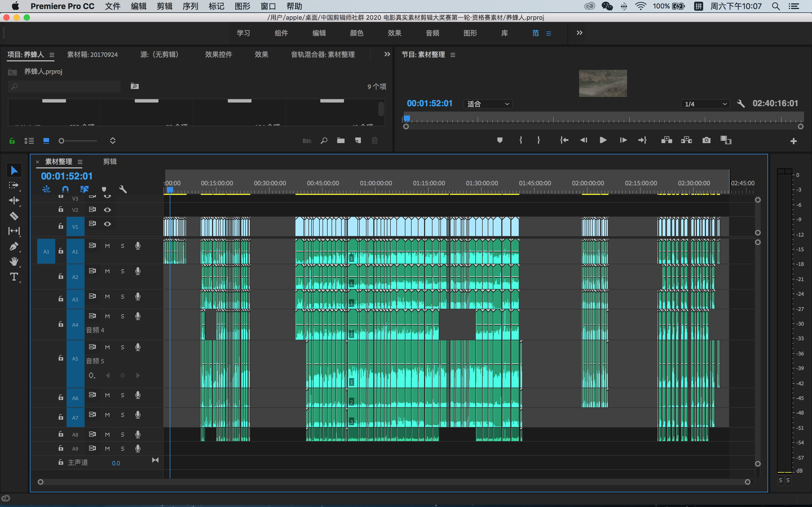Image resolution: width=812 pixels, height=507 pixels.
Task: Click the New Bin folder icon
Action: tap(341, 141)
